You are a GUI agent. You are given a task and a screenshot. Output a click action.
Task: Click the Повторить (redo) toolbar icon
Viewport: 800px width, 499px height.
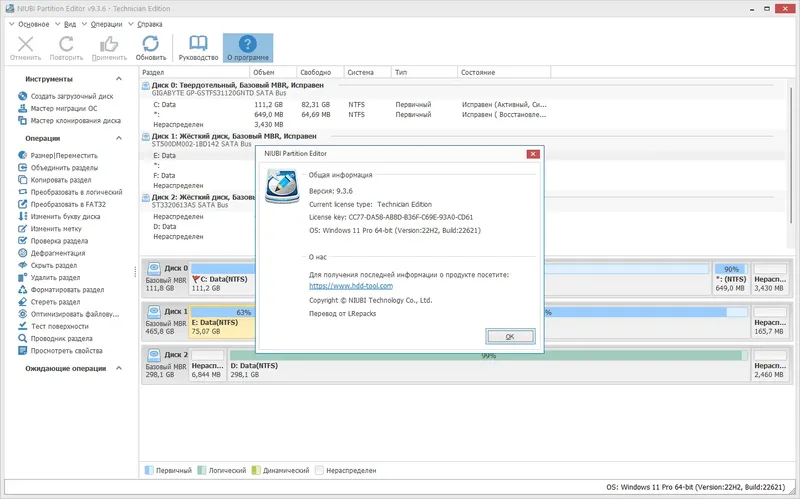click(x=66, y=44)
